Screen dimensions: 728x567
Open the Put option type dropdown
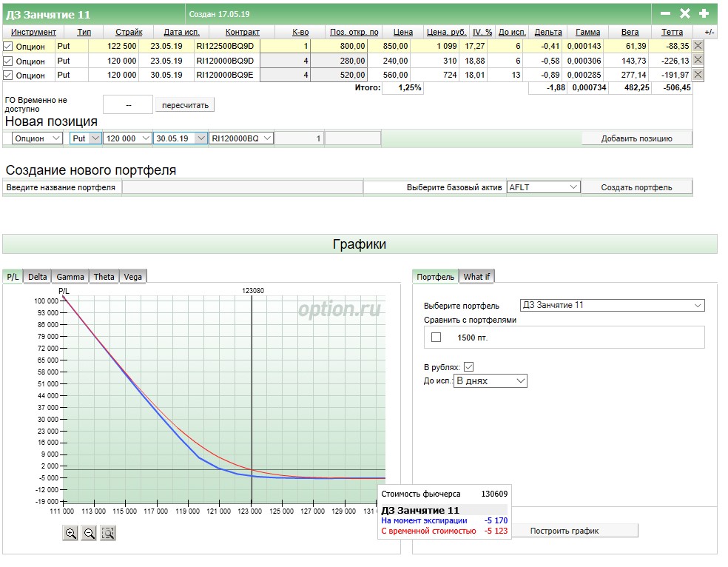[x=86, y=138]
